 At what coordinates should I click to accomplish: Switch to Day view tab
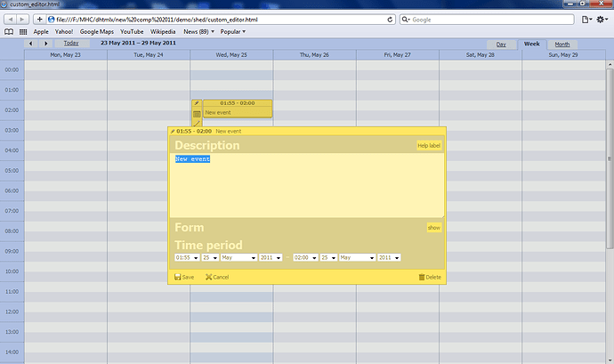(x=501, y=44)
